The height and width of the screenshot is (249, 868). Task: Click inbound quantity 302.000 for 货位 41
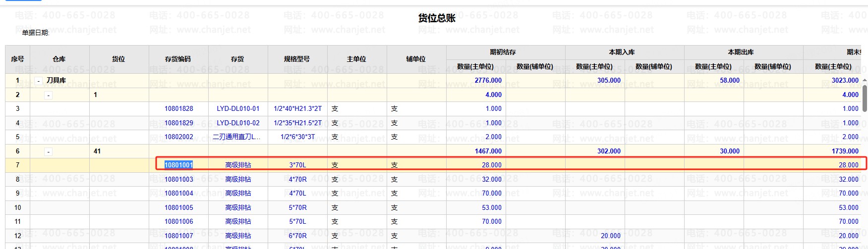[x=609, y=151]
